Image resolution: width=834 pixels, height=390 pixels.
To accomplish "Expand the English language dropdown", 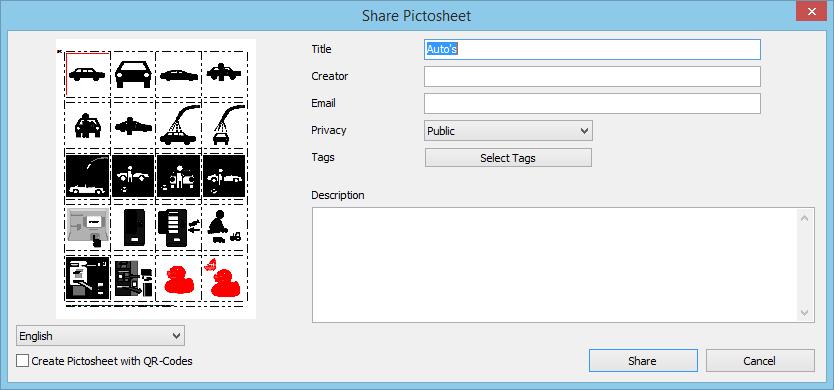I will tap(100, 336).
